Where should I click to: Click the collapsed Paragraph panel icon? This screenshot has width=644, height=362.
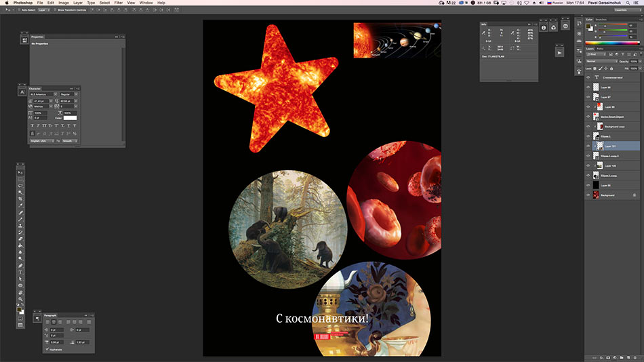[37, 319]
